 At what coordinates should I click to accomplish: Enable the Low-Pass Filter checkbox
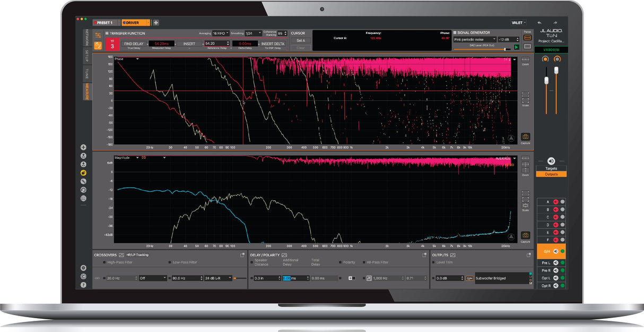[x=169, y=262]
